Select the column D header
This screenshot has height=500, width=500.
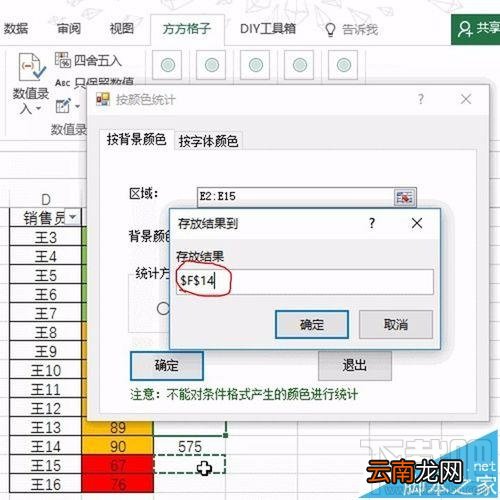pyautogui.click(x=46, y=199)
